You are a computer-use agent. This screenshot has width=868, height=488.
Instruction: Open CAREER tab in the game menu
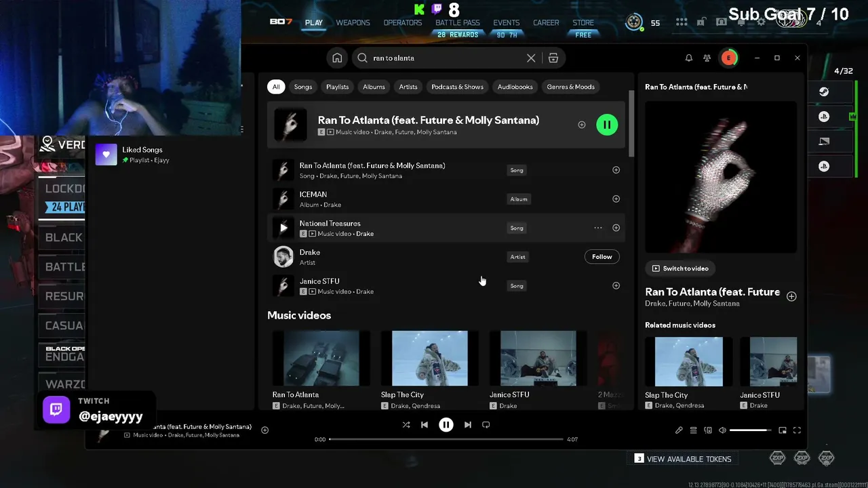[x=546, y=23]
